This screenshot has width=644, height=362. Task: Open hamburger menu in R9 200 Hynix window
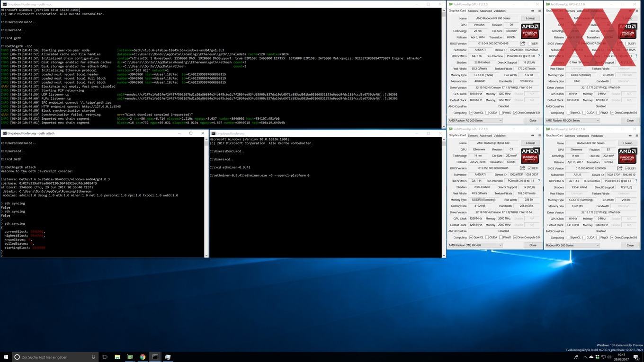point(539,11)
